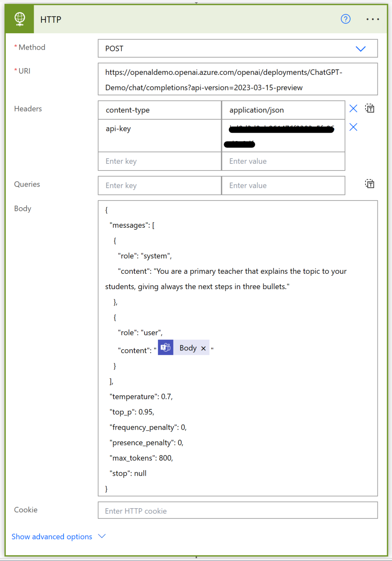Click Show advanced options link
This screenshot has width=392, height=561.
pos(52,536)
